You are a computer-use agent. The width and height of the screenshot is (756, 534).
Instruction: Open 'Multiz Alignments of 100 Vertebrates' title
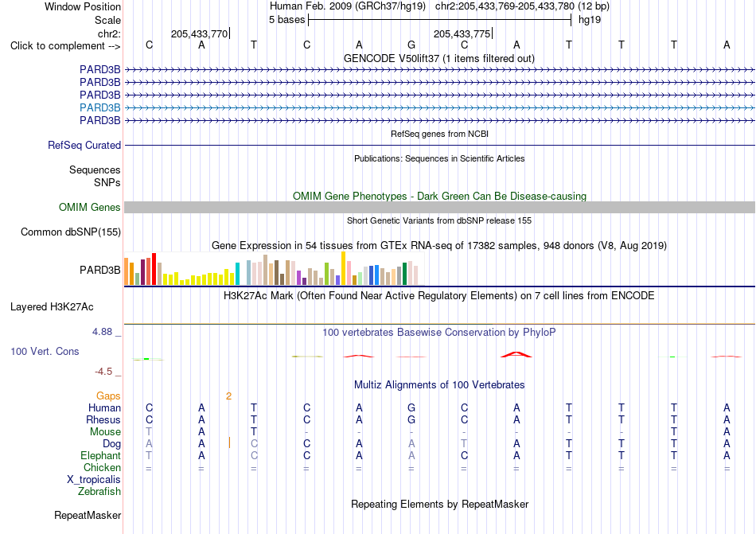click(439, 384)
